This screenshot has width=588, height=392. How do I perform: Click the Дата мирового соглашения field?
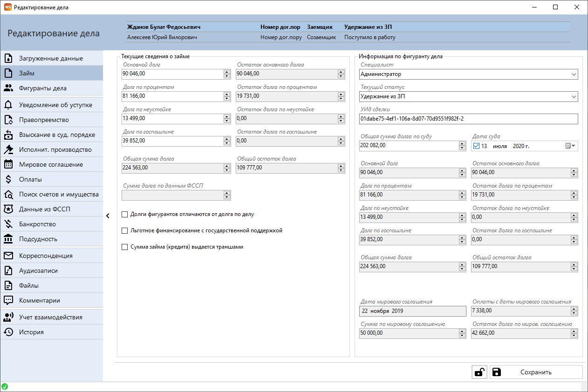pos(413,311)
